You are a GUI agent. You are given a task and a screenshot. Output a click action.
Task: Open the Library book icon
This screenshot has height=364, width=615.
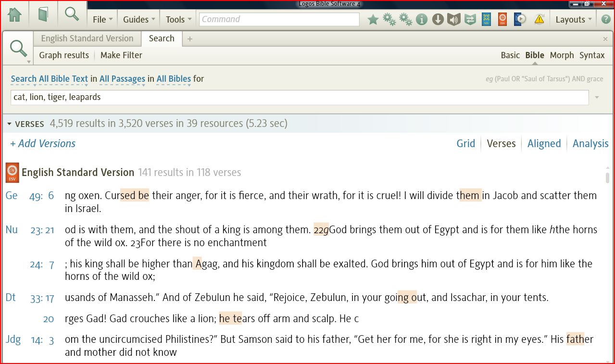[x=43, y=14]
